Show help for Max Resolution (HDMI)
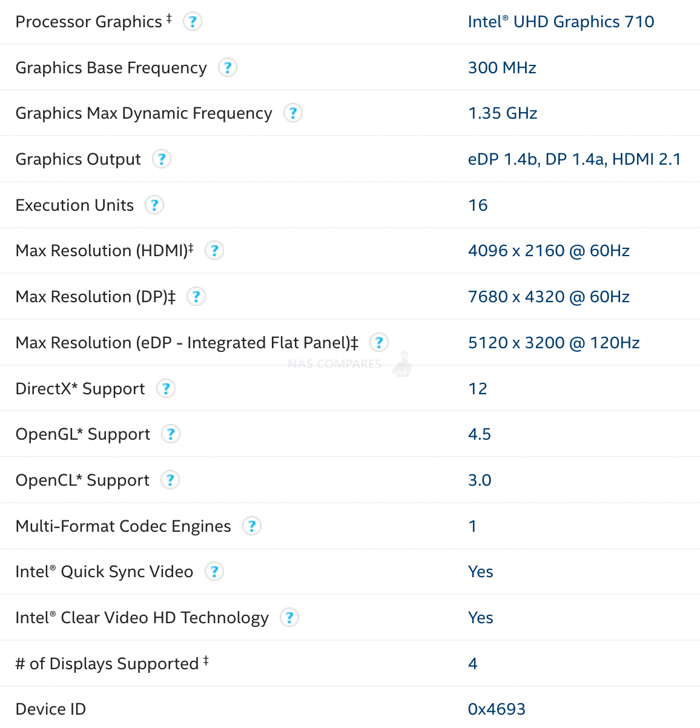This screenshot has width=700, height=728. pos(214,250)
